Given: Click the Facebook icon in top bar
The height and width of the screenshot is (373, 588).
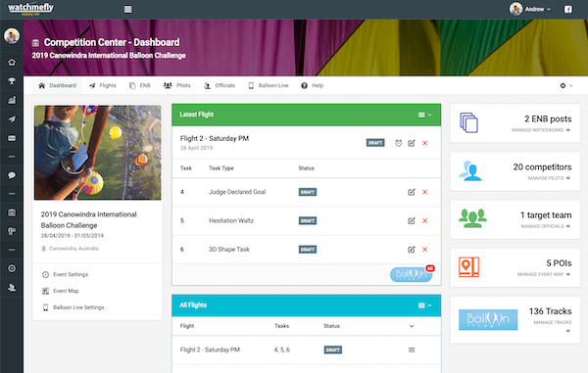Looking at the screenshot, I should click(568, 10).
